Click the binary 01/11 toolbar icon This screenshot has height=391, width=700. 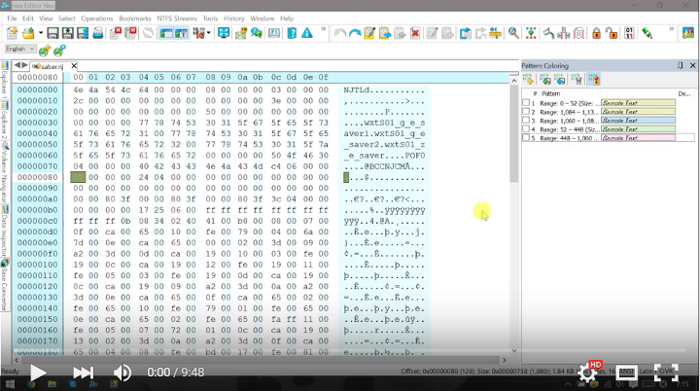coord(629,33)
